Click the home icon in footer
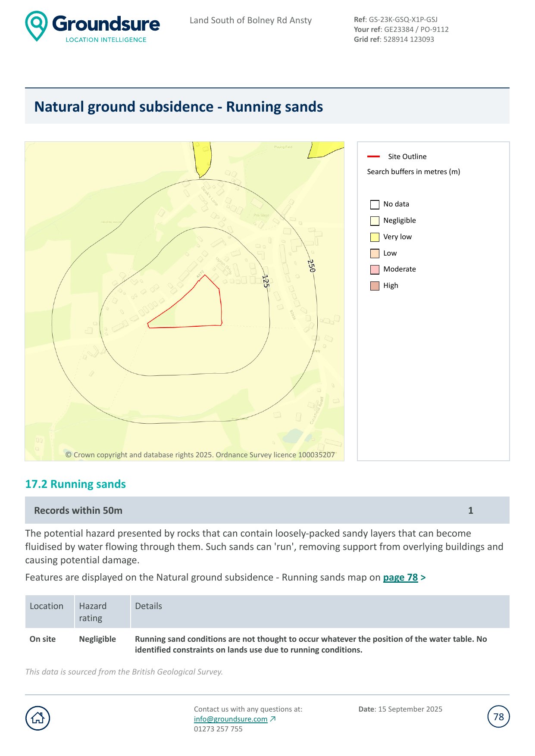The image size is (535, 756). 38,718
